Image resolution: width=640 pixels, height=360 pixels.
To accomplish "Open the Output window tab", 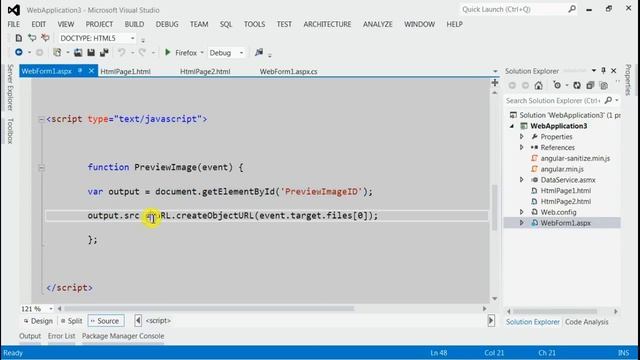I will click(30, 336).
